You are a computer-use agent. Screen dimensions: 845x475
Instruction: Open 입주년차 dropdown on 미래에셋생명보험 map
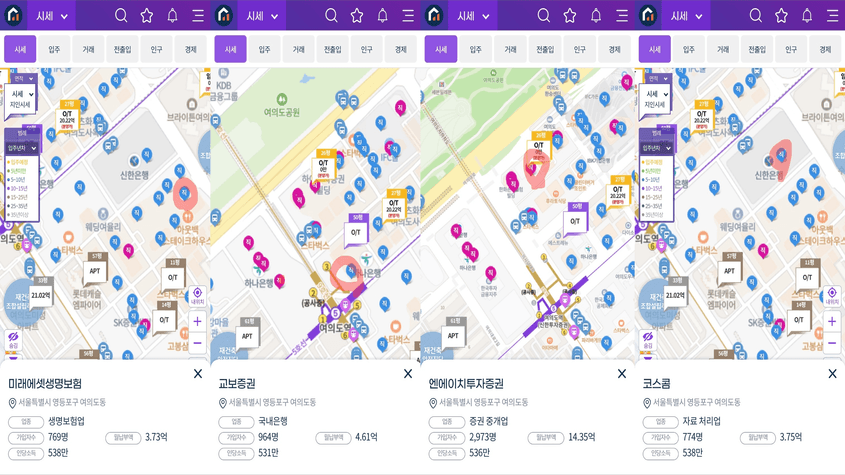(x=22, y=148)
